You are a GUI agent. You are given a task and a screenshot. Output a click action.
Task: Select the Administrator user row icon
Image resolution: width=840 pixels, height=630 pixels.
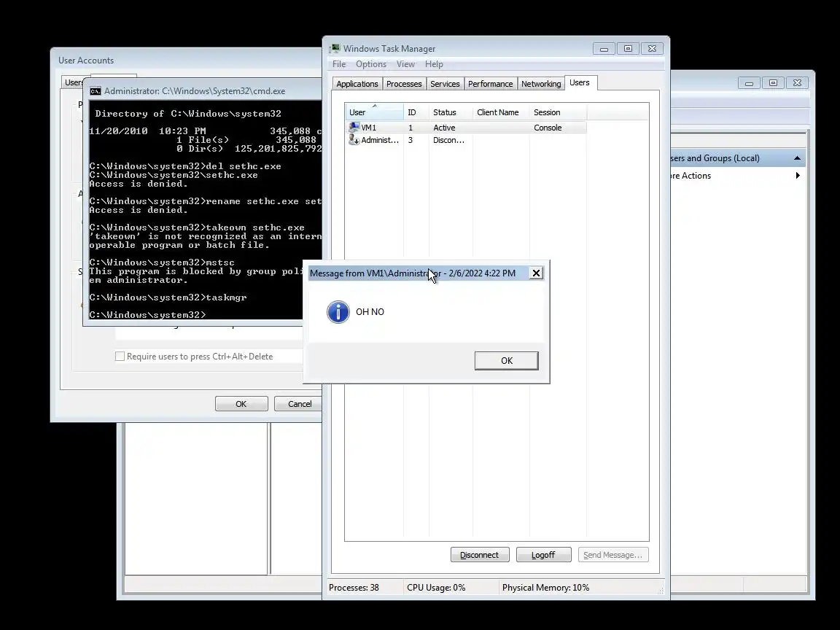click(354, 140)
